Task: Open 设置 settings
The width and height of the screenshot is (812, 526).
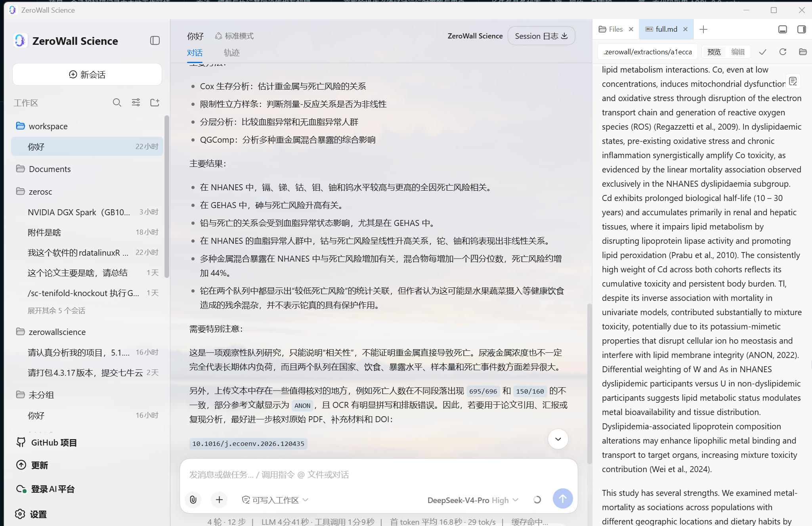Action: pos(31,514)
